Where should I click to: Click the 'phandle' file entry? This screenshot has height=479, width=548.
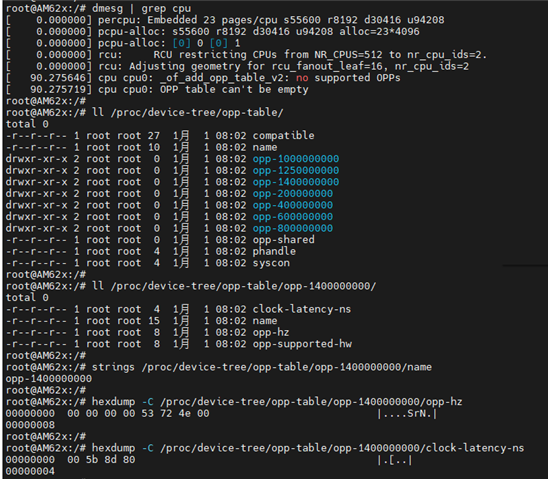[x=274, y=251]
